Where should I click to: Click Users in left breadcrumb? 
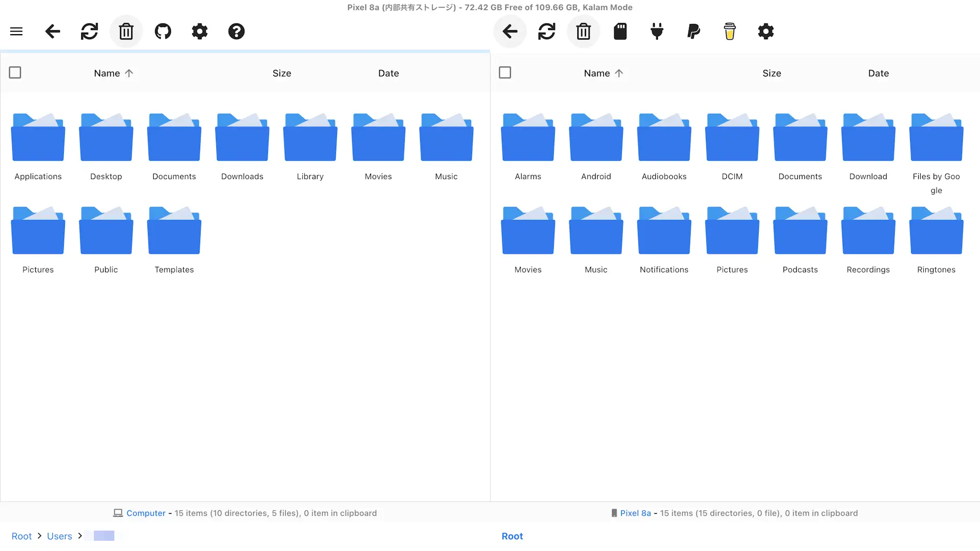pyautogui.click(x=60, y=536)
